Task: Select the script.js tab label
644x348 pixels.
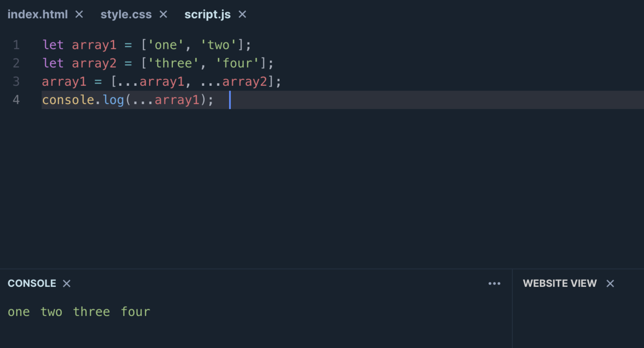Action: pos(207,14)
